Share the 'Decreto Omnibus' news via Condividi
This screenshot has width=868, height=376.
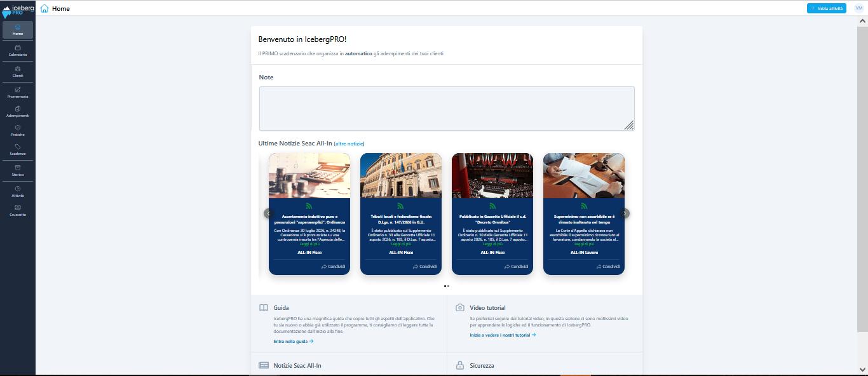[x=516, y=267]
